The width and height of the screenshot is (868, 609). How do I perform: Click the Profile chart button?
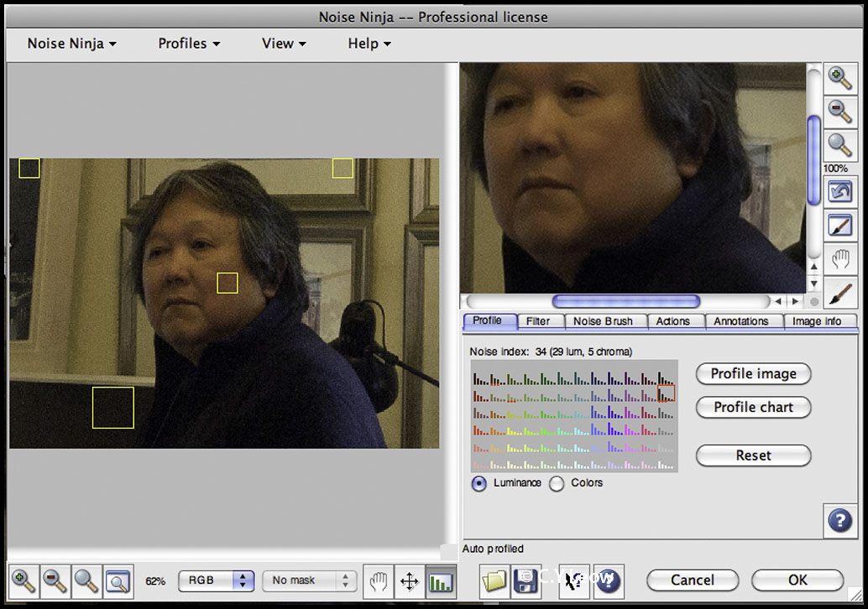click(x=753, y=408)
